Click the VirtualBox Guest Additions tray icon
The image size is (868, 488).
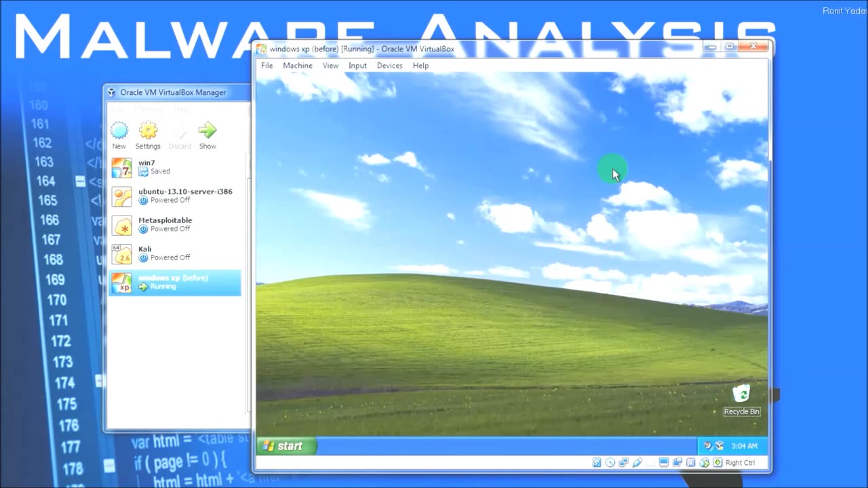click(x=719, y=446)
